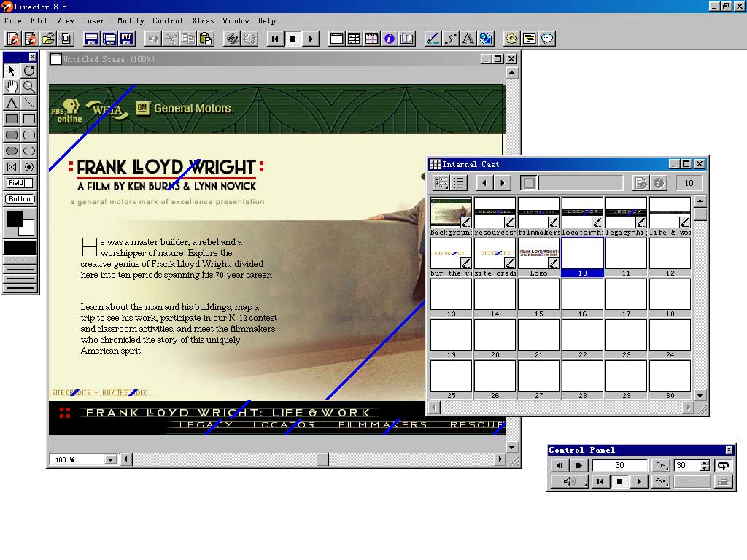Screen dimensions: 747x560
Task: Click the New Movie toolbar icon
Action: point(13,39)
